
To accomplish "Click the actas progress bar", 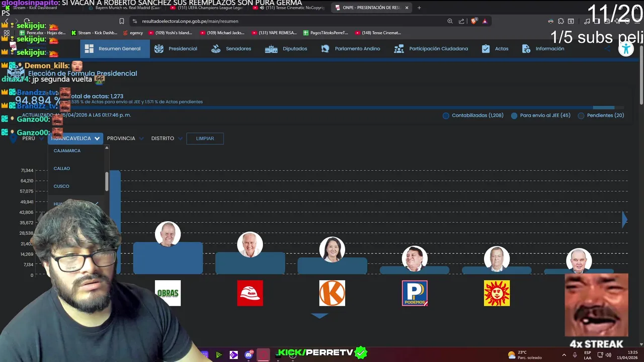I will (322, 108).
